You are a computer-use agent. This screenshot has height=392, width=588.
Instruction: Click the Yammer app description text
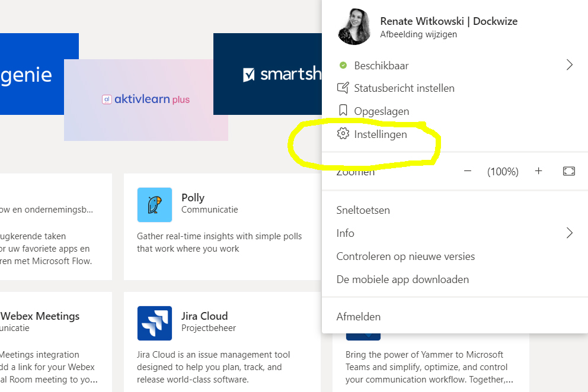coord(429,367)
